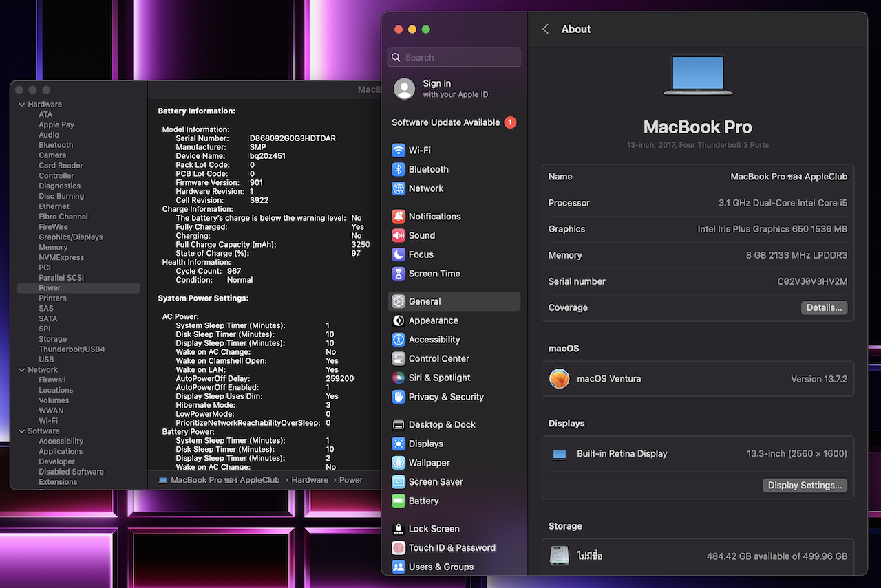Click the System Settings search field
Viewport: 881px width, 588px height.
coord(454,57)
